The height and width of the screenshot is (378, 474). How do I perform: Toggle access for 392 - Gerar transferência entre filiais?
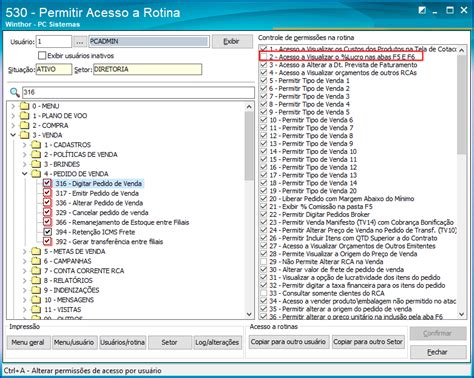click(x=47, y=242)
